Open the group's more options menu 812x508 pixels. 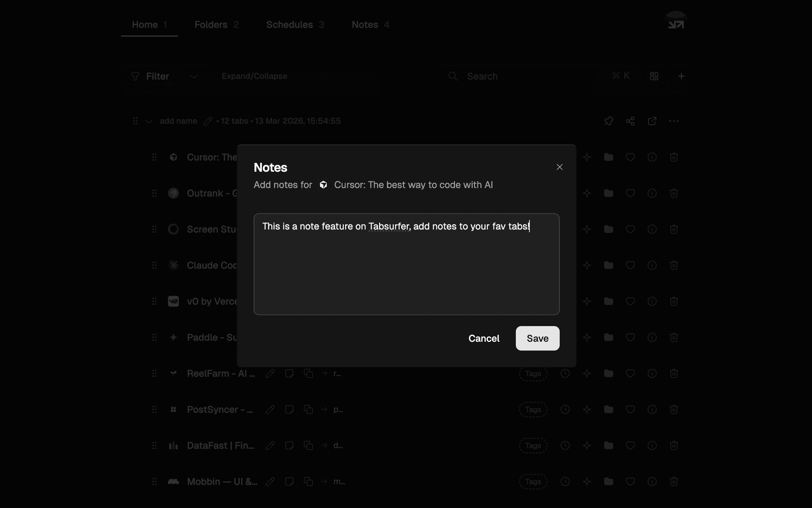coord(674,121)
